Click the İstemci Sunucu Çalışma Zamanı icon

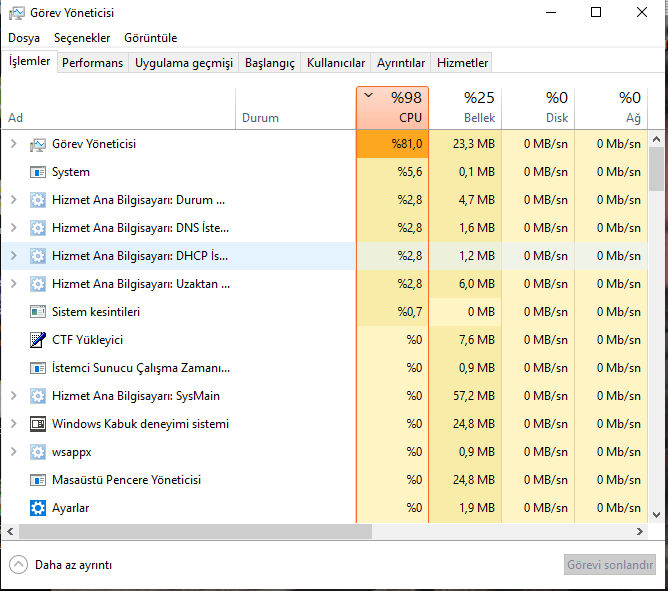coord(37,368)
